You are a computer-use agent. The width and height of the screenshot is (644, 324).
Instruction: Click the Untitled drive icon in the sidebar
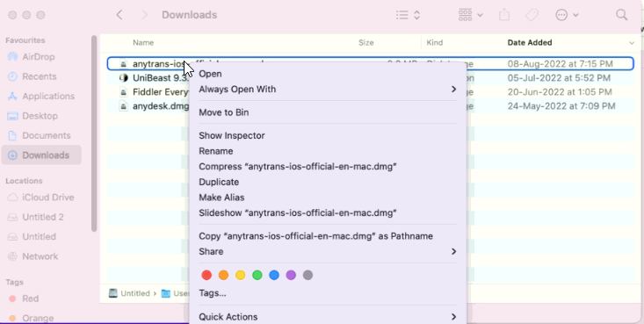point(12,236)
